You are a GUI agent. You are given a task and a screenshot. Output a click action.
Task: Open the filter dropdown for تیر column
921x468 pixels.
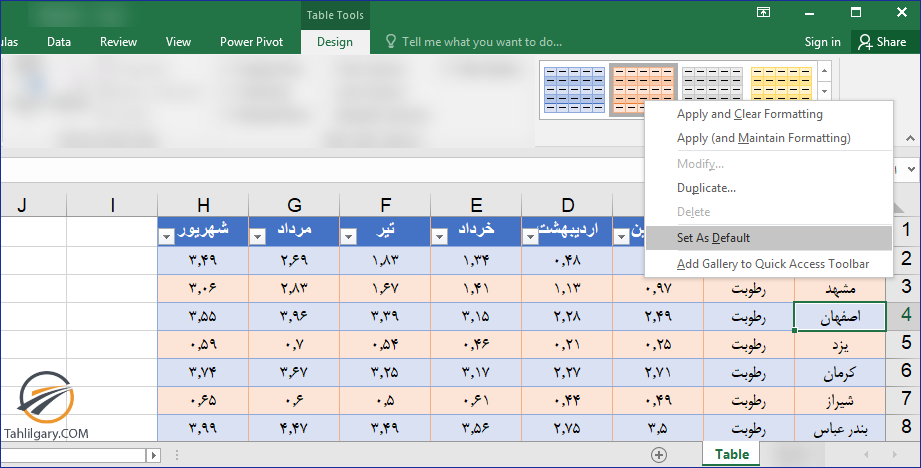[x=348, y=237]
